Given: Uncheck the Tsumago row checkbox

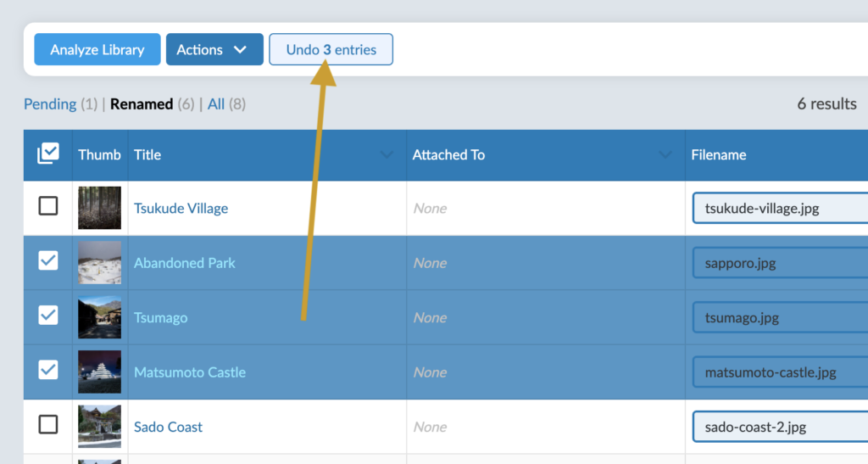Looking at the screenshot, I should click(x=48, y=315).
